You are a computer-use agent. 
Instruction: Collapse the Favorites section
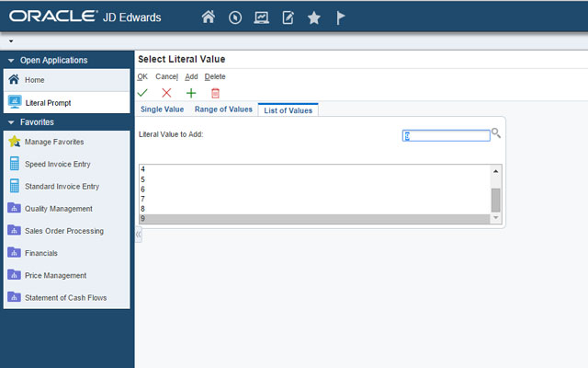11,122
